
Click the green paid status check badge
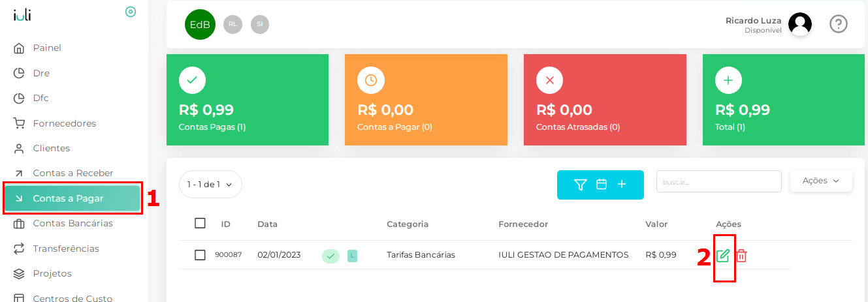(x=330, y=255)
